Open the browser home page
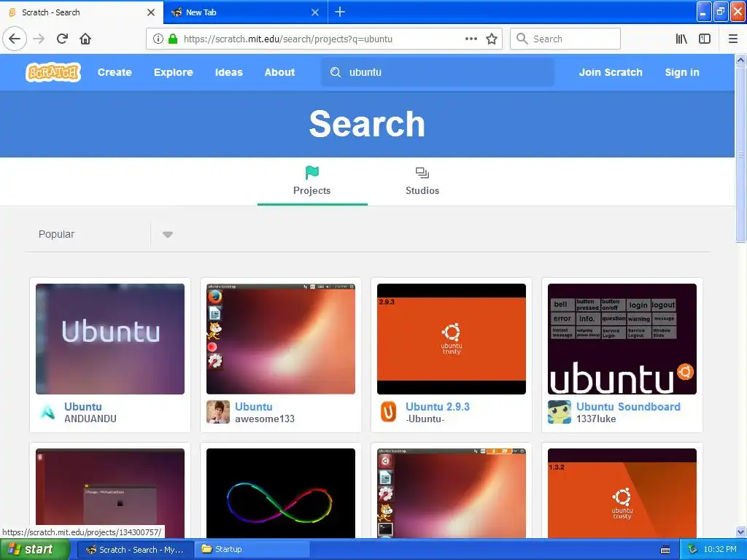This screenshot has width=747, height=560. [85, 39]
